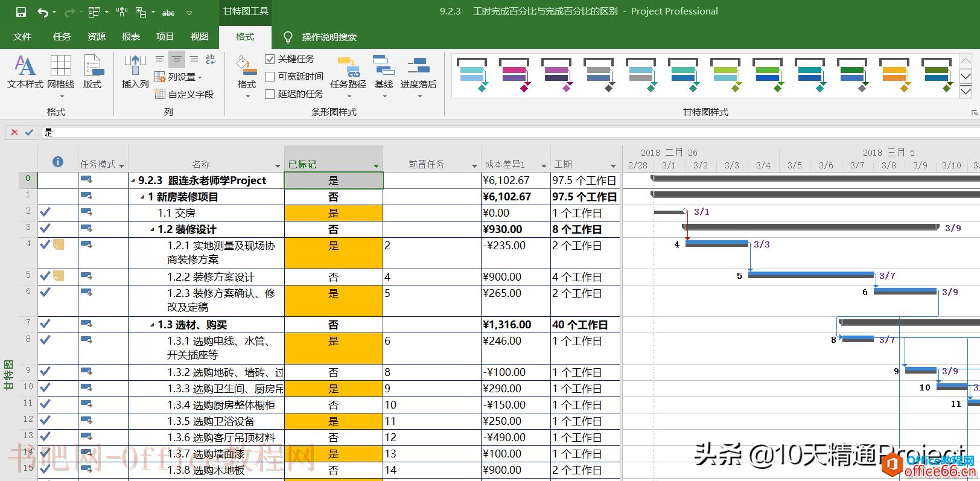Open Cost Variance (成本差异1) filter arrow

(544, 166)
